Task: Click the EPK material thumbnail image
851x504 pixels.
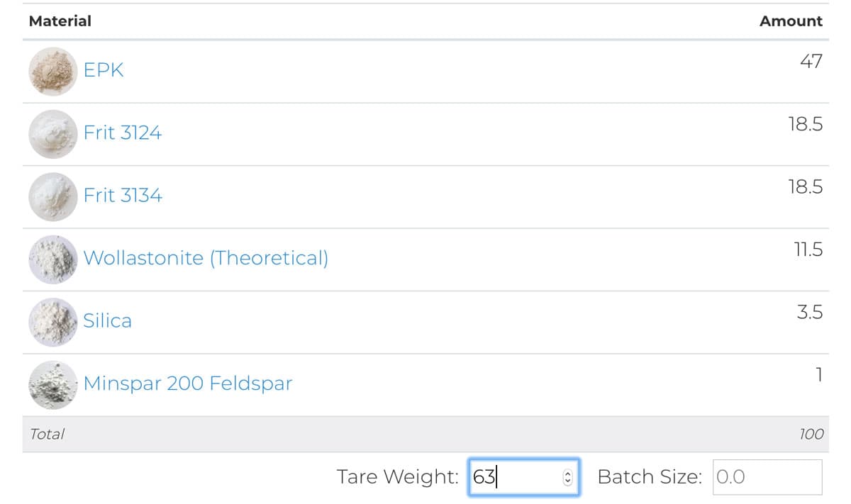Action: pyautogui.click(x=52, y=71)
